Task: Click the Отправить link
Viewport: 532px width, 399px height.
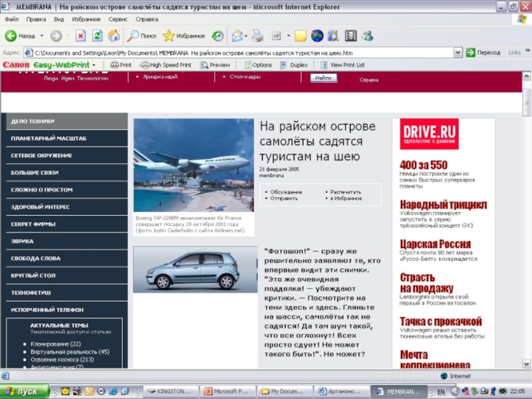Action: [284, 198]
